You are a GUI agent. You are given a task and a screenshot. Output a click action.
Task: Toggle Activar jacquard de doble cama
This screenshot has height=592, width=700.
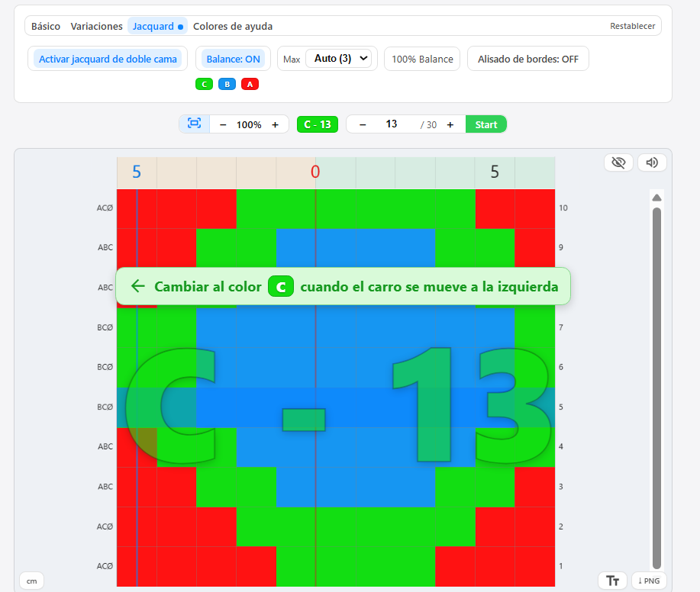pos(108,59)
